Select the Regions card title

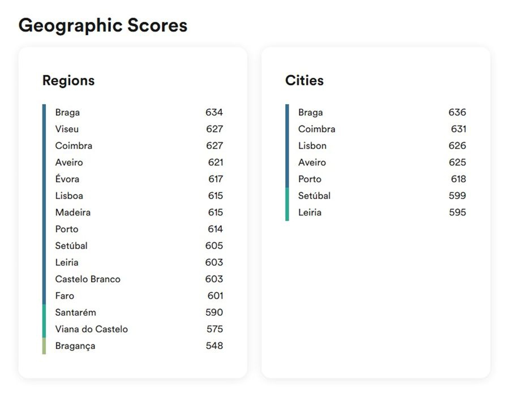click(68, 80)
